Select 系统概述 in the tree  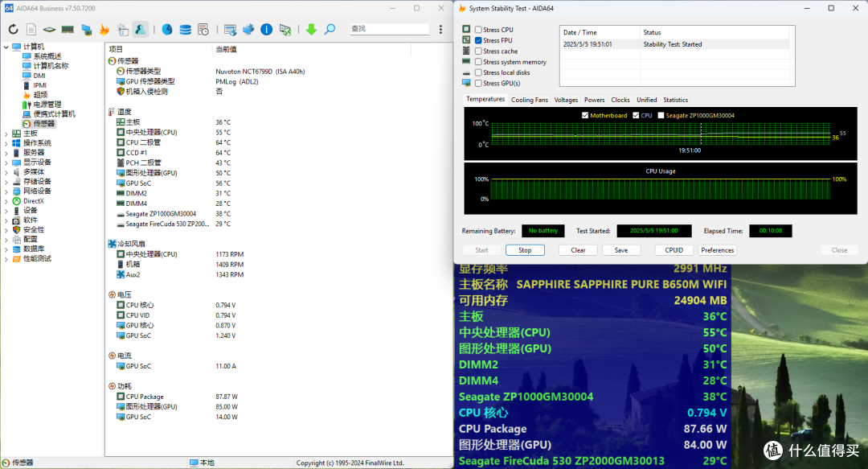47,56
